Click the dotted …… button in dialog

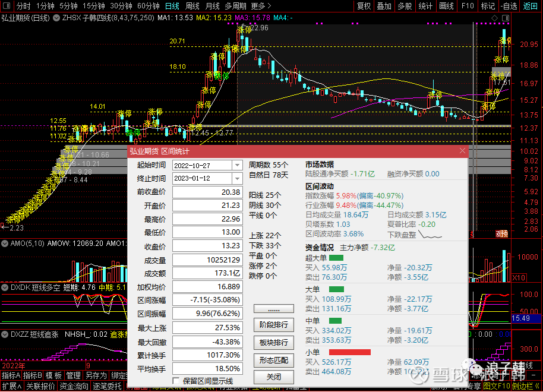[273, 308]
